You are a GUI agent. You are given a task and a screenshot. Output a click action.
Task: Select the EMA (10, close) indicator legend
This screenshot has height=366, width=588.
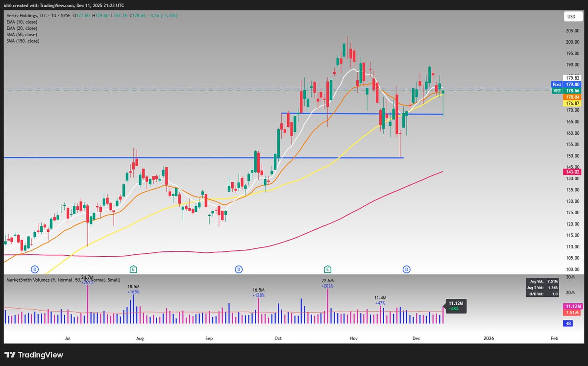coord(22,22)
